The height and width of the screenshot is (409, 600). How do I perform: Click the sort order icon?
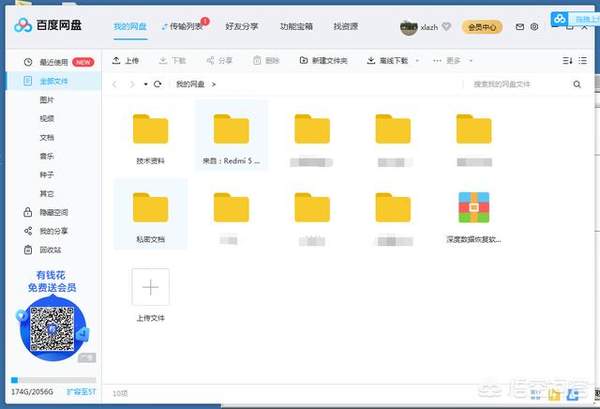[567, 60]
